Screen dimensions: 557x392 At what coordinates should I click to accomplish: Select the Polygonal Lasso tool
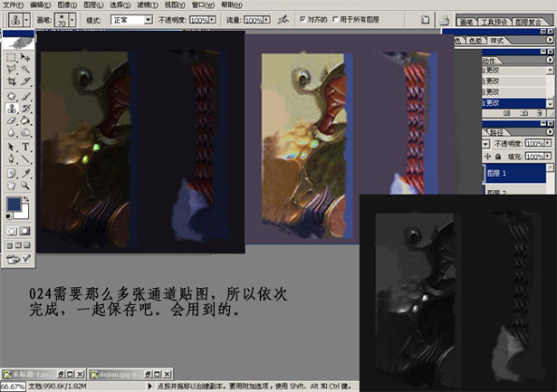(x=12, y=69)
